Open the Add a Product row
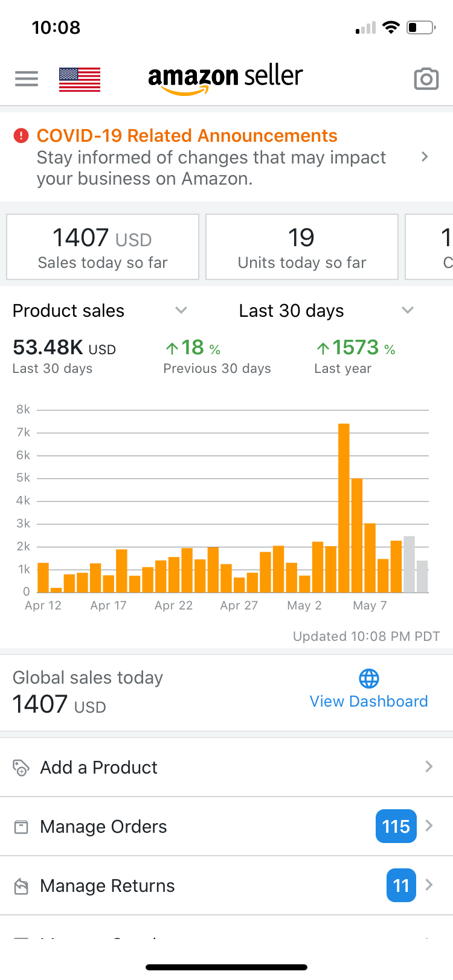453x980 pixels. 226,768
